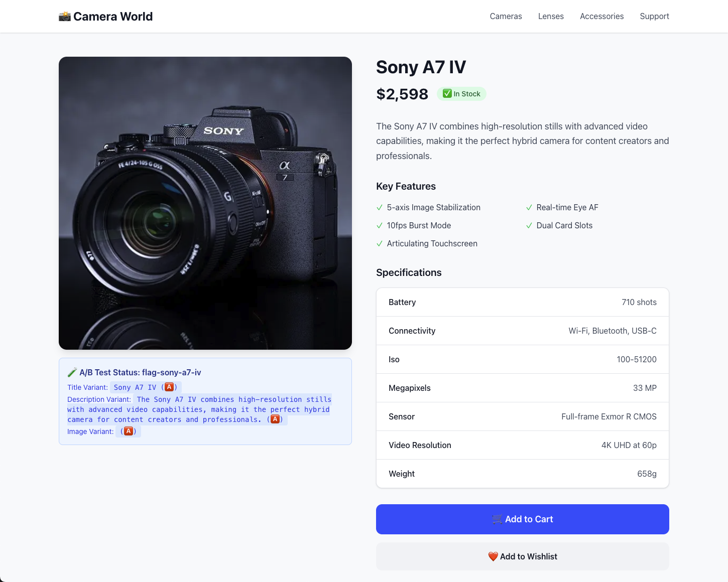The width and height of the screenshot is (728, 582).
Task: Open the Cameras menu item
Action: 506,17
